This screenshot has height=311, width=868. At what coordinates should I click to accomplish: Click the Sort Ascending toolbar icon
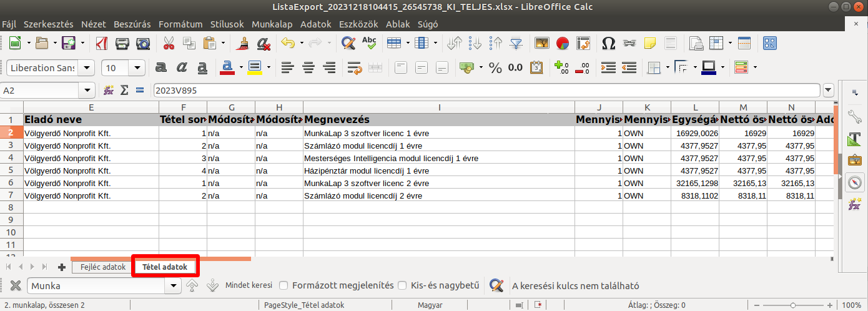click(475, 43)
